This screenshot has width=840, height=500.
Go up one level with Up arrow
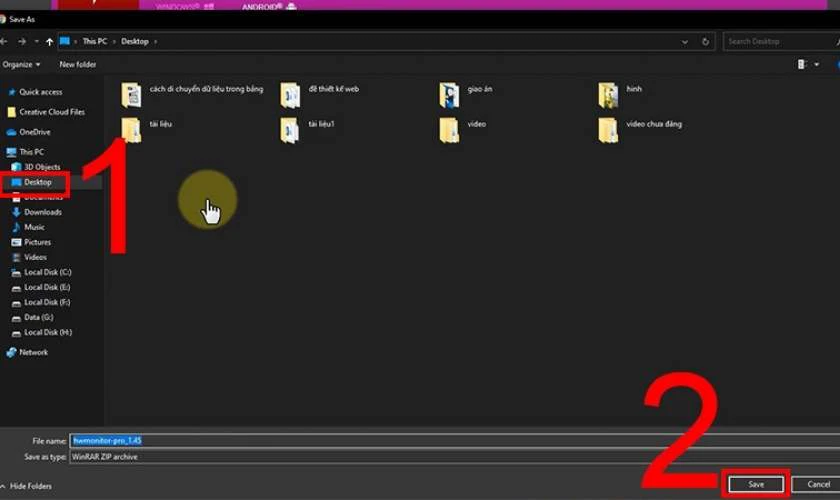(x=49, y=42)
